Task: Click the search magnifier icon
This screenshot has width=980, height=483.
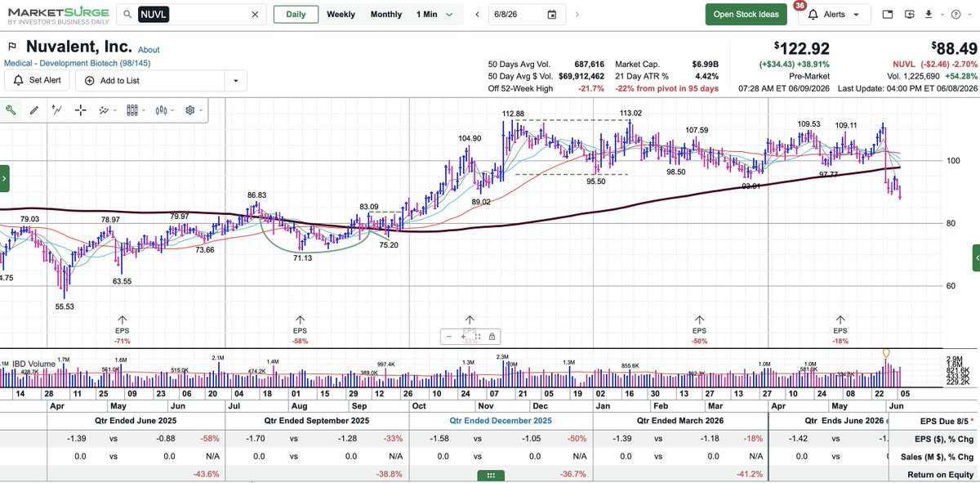Action: tap(127, 14)
